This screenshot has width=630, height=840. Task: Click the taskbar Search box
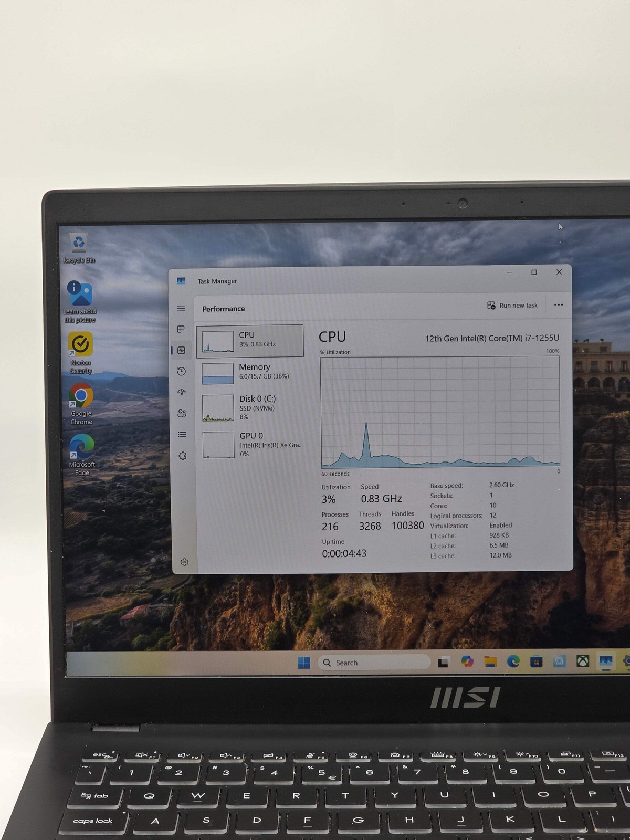point(373,663)
